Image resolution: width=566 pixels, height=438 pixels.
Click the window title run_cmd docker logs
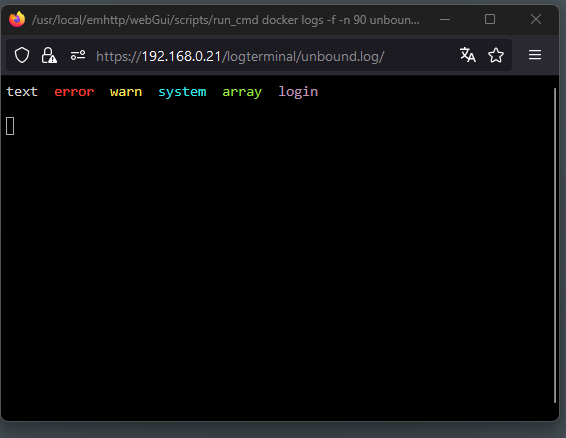226,20
